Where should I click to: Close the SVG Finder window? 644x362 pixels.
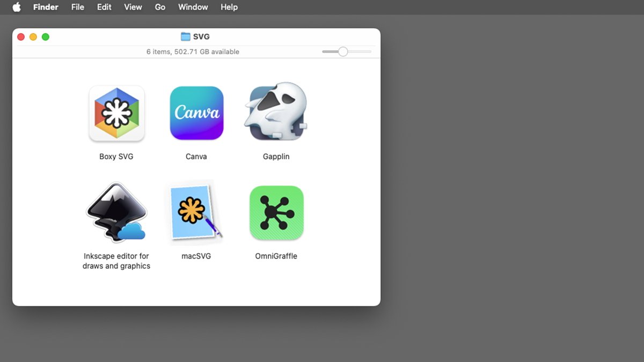click(21, 37)
